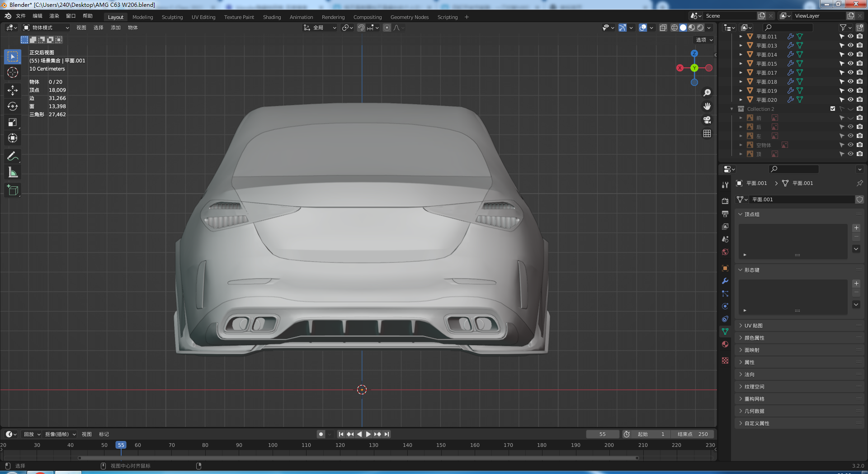The image size is (868, 474).
Task: Open the 文件 menu
Action: coord(21,16)
